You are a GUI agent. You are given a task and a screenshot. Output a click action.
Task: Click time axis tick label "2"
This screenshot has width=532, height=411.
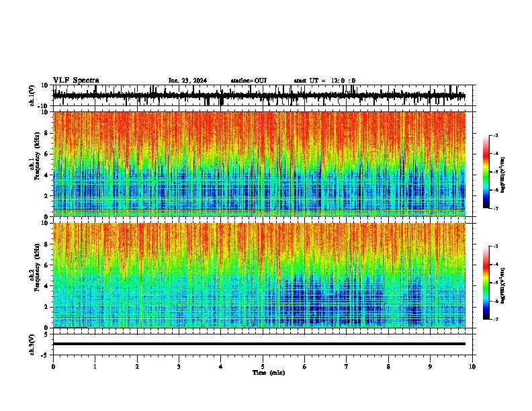point(137,367)
